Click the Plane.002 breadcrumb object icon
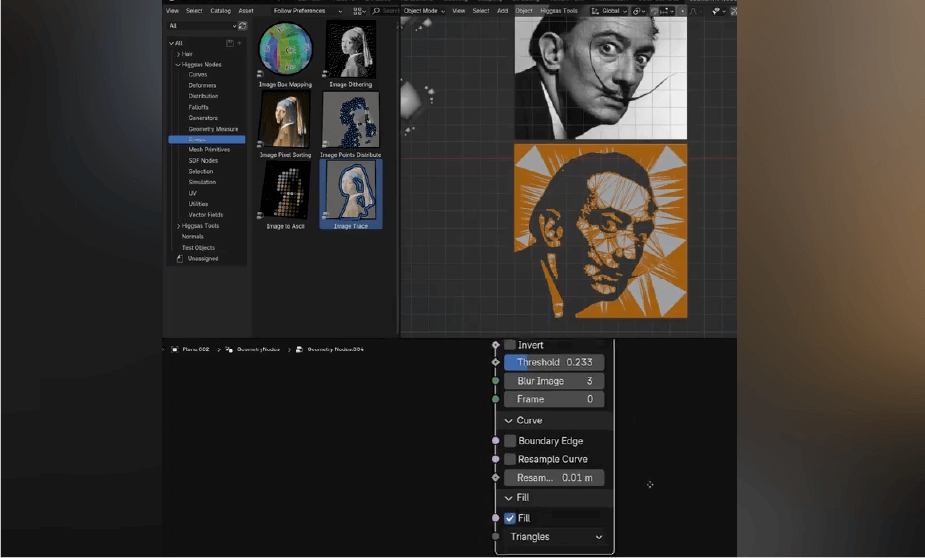Viewport: 925px width, 558px height. pos(175,350)
